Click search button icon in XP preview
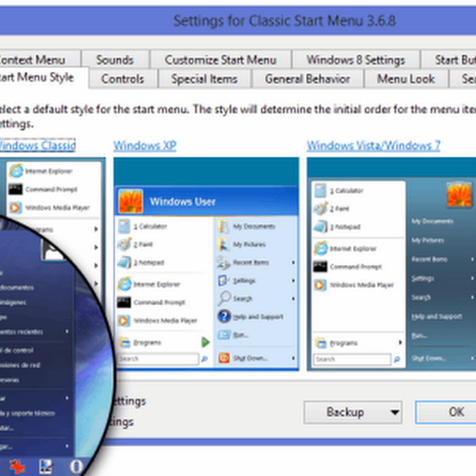The width and height of the screenshot is (476, 476). point(205,359)
